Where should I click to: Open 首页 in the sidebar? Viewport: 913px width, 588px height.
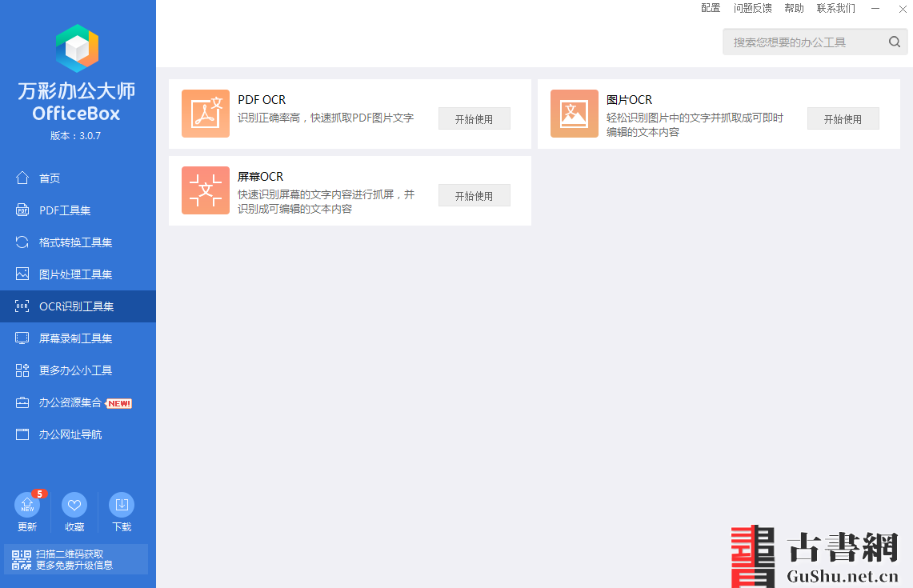(x=78, y=178)
